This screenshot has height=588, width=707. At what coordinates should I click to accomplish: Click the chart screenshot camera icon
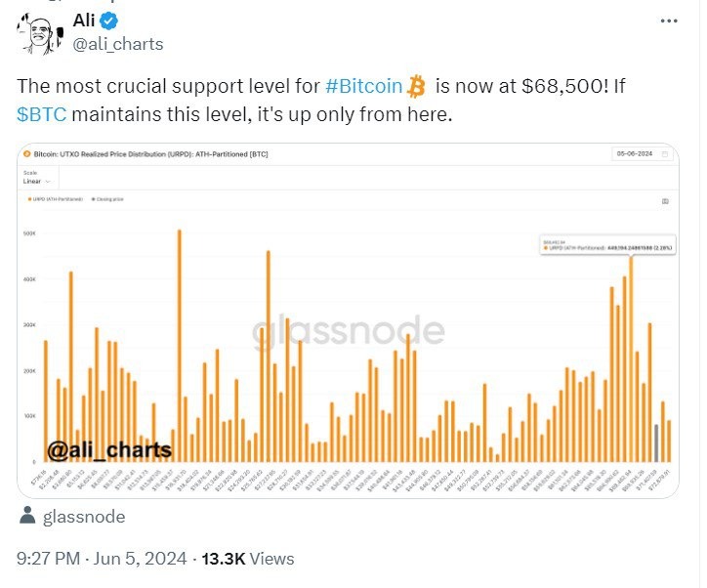pos(665,200)
